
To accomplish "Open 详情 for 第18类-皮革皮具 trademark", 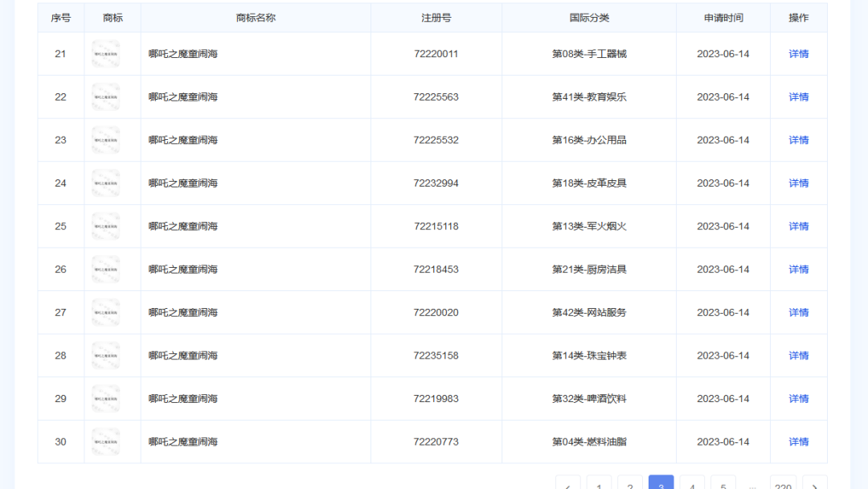I will pyautogui.click(x=798, y=183).
